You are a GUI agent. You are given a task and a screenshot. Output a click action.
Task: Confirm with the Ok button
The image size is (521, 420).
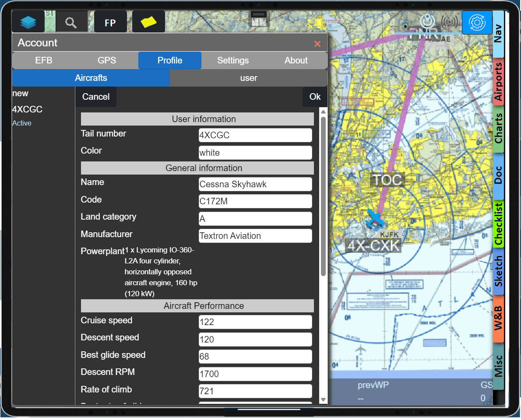315,97
